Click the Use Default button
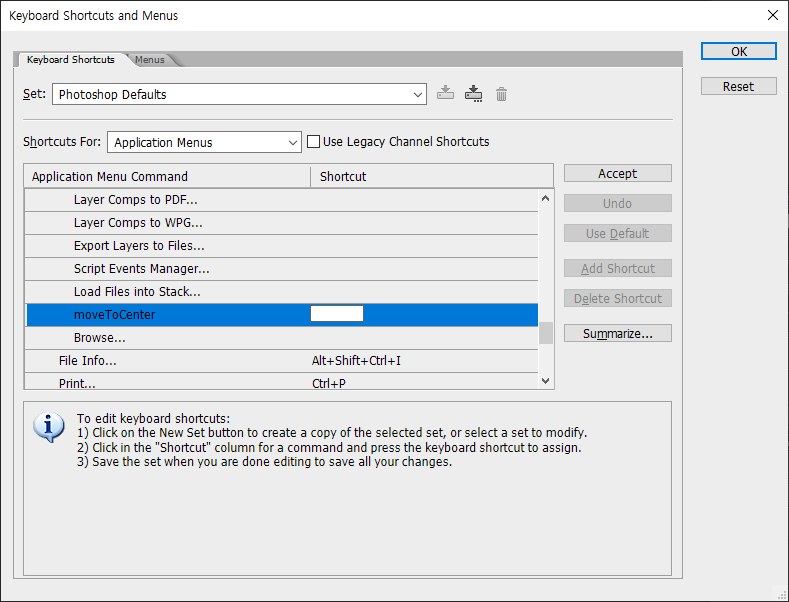Viewport: 789px width, 602px height. (x=617, y=233)
